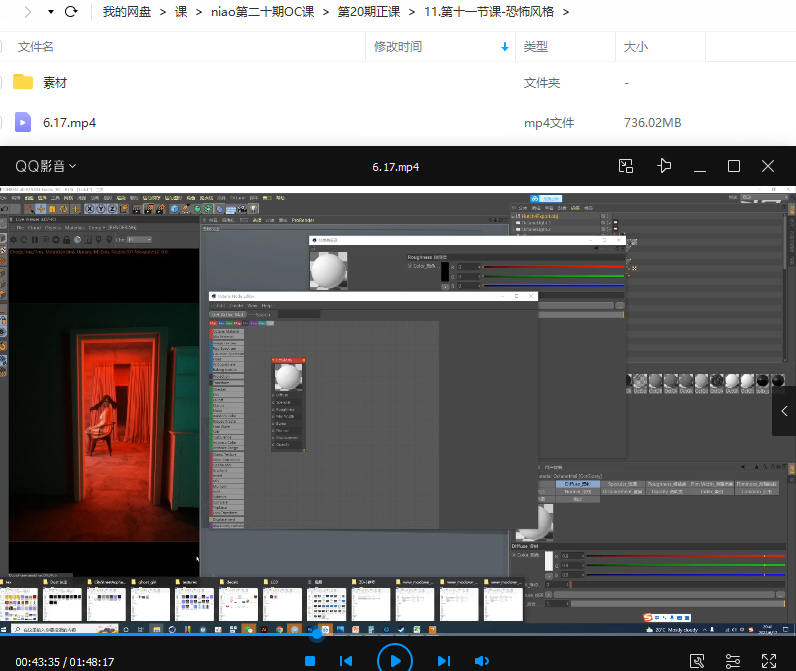Viewport: 796px width, 671px height.
Task: Switch the player to mini mode
Action: [x=626, y=166]
